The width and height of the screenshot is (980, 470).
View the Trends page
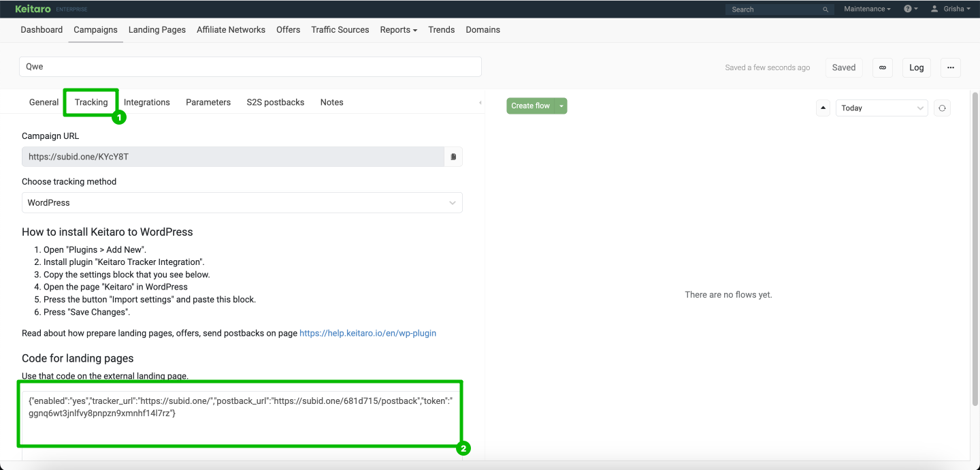point(442,30)
